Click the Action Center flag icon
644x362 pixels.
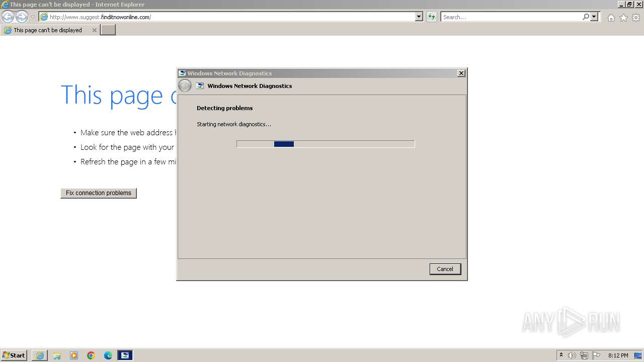pos(596,355)
